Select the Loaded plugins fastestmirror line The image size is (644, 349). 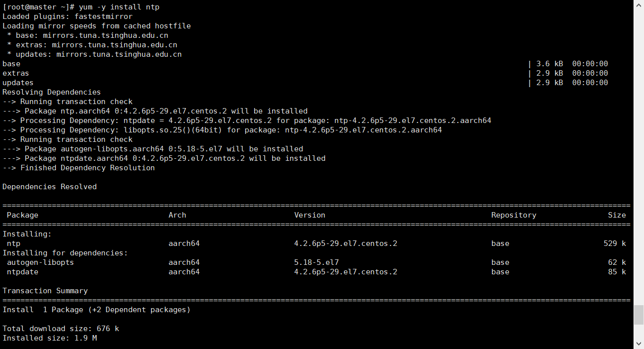66,16
